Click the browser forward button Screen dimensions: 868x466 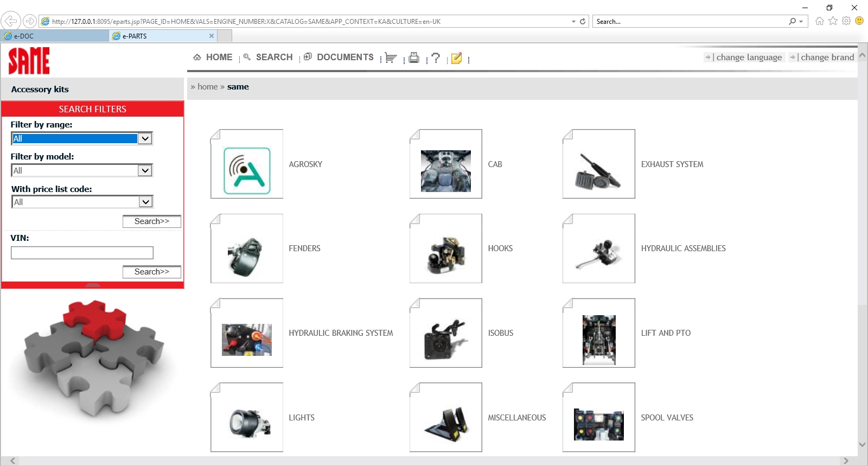tap(30, 21)
